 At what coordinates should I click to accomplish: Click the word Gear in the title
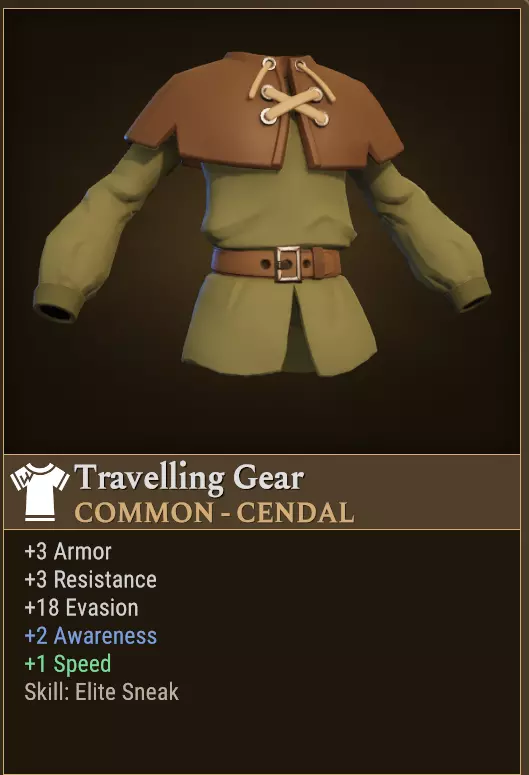[268, 477]
